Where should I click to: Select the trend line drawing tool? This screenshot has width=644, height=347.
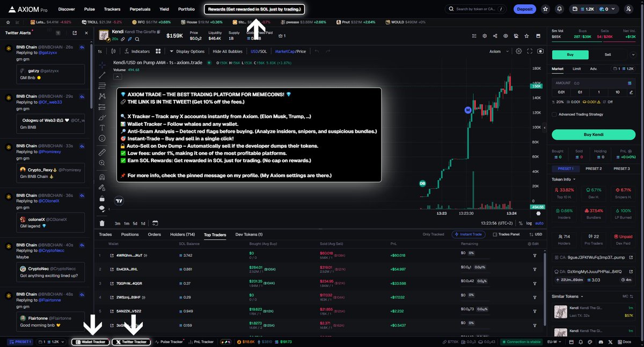(x=102, y=75)
